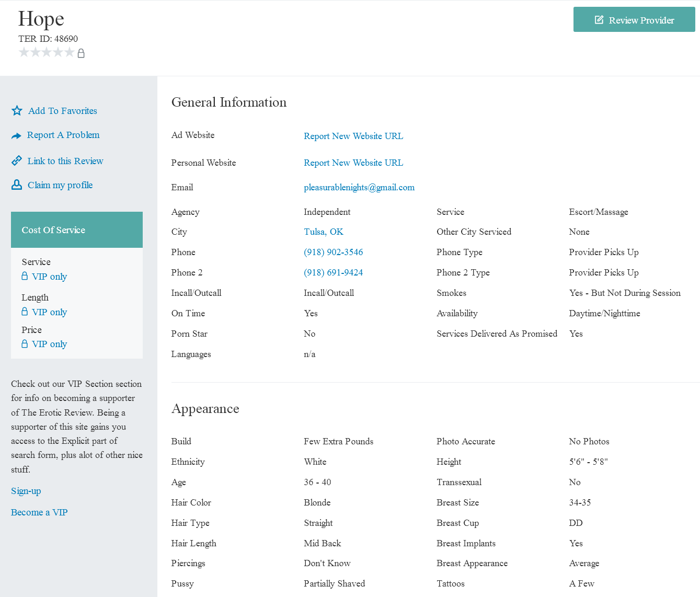Click the arrow icon next to Report A Problem
The height and width of the screenshot is (597, 700).
16,136
